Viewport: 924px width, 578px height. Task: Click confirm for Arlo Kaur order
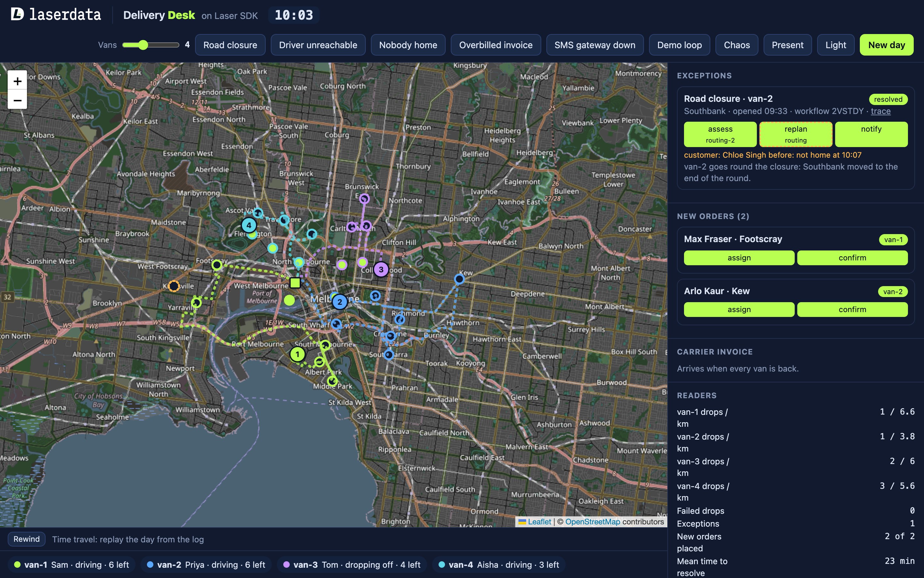[852, 310]
